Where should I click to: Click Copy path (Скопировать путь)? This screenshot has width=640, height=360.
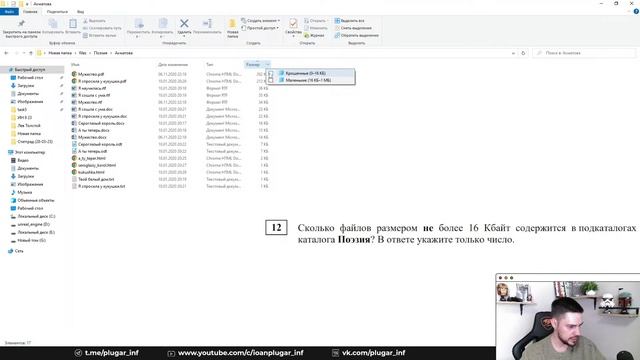click(x=102, y=28)
